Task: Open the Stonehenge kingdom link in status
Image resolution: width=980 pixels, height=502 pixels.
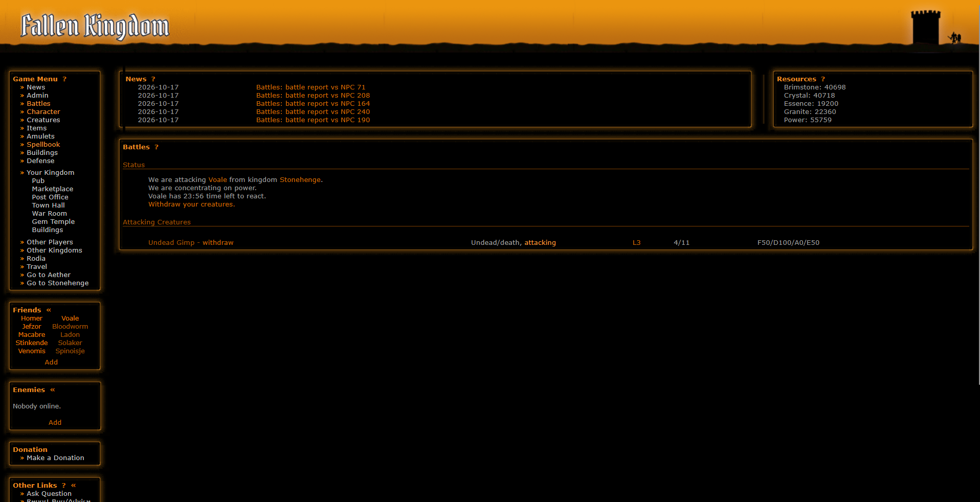Action: (x=300, y=180)
